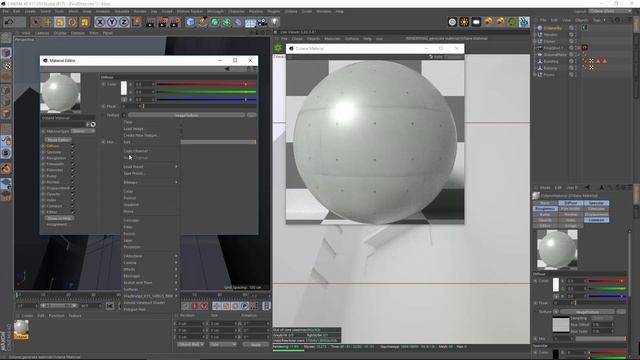
Task: Select the Scale tool
Action: [60, 22]
